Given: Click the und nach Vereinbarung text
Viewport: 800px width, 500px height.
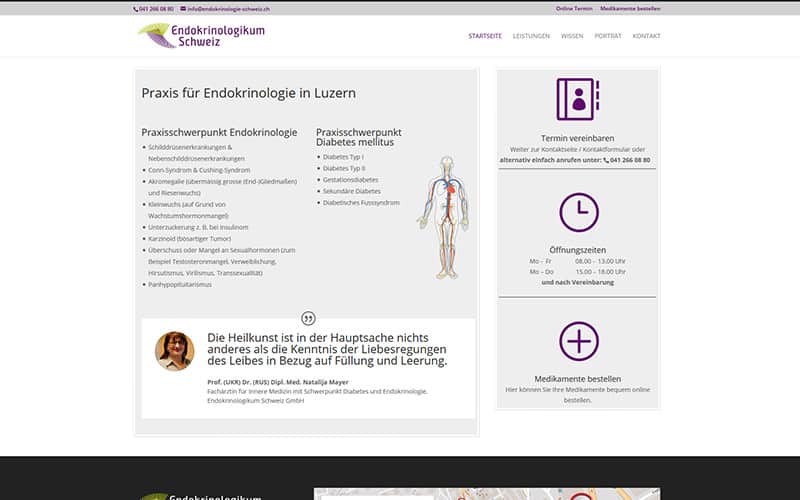Looking at the screenshot, I should click(x=578, y=283).
